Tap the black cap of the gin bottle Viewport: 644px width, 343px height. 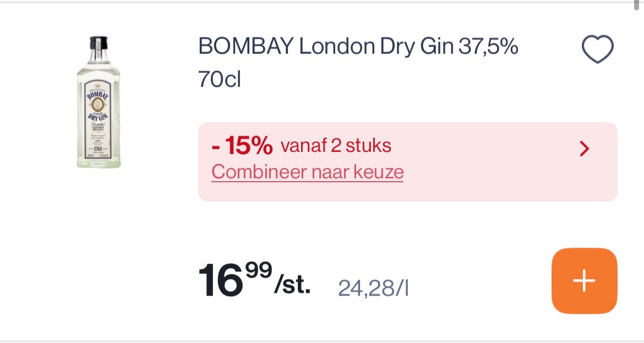click(99, 42)
